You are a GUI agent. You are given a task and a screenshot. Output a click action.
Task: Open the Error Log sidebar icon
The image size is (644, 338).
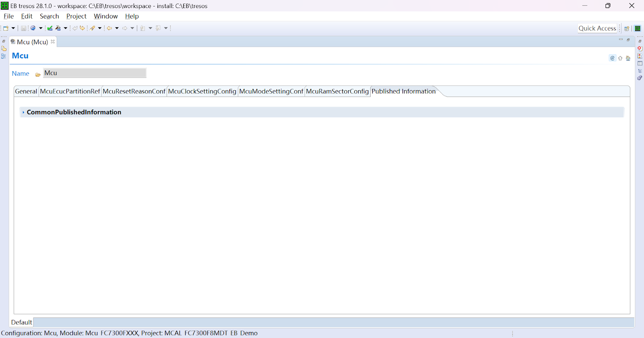pyautogui.click(x=640, y=49)
